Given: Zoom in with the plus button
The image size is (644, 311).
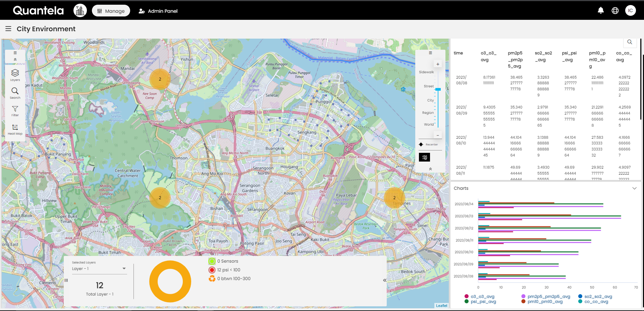Looking at the screenshot, I should [x=438, y=64].
